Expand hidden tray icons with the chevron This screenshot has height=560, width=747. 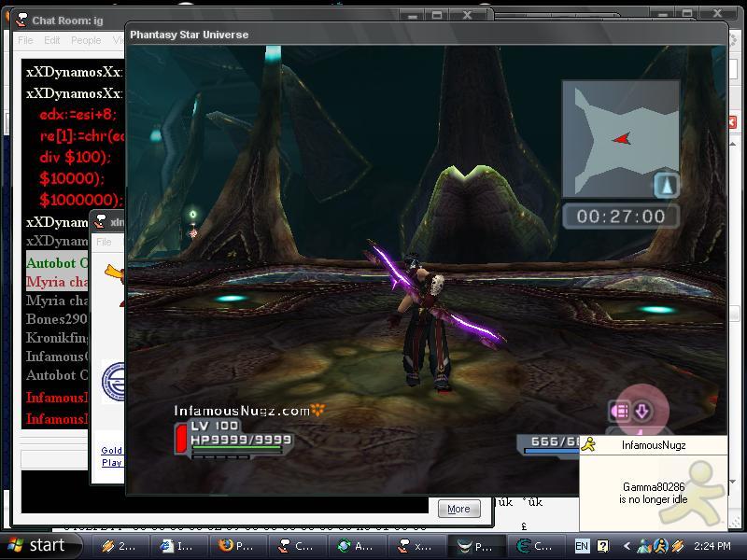point(627,546)
